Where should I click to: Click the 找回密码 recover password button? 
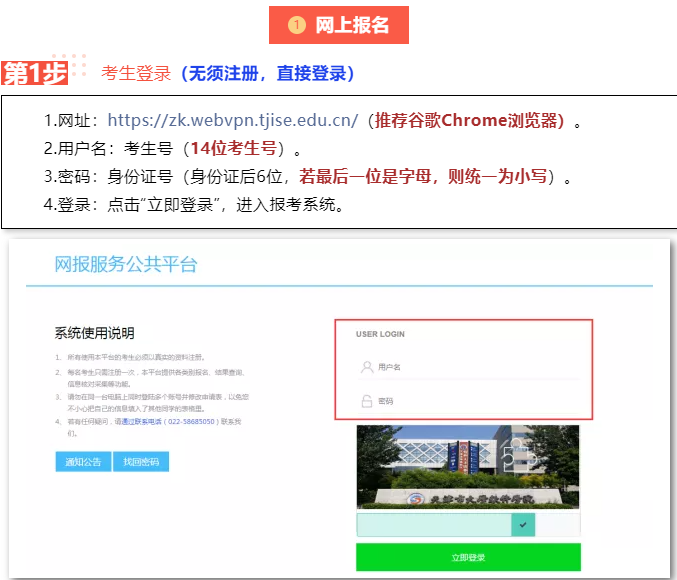tap(141, 461)
